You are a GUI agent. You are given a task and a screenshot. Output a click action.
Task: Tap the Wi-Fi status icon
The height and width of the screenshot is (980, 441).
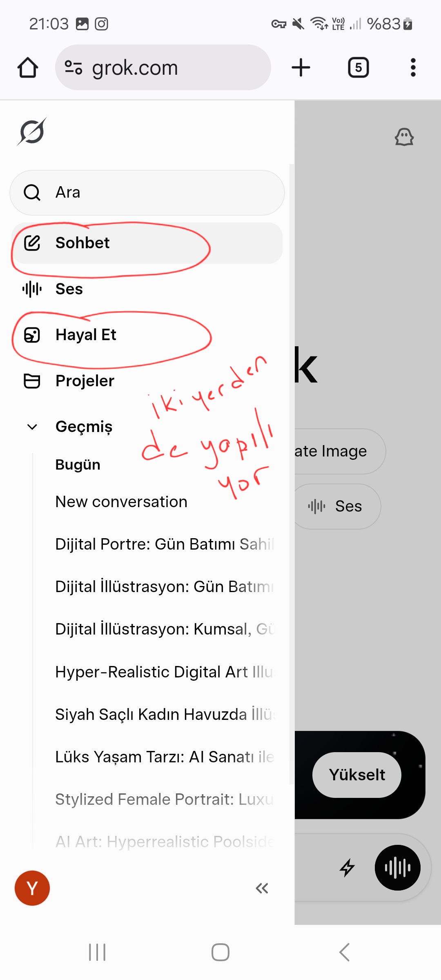pyautogui.click(x=319, y=24)
